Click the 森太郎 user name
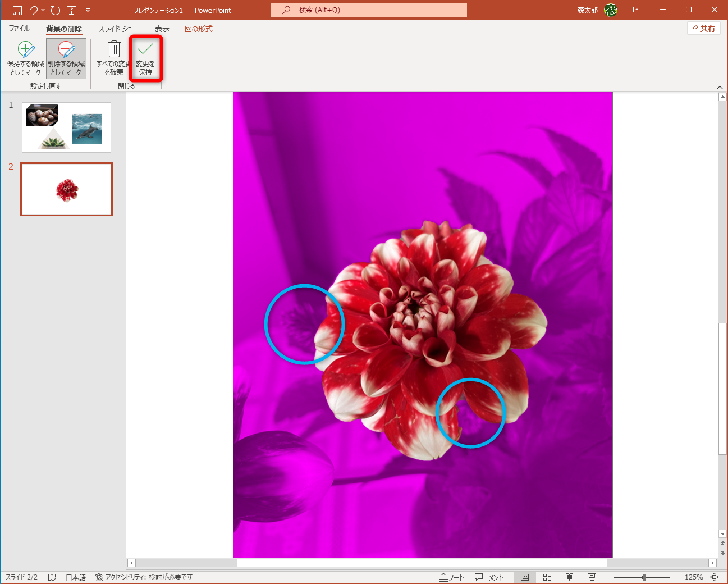This screenshot has width=728, height=584. click(588, 10)
